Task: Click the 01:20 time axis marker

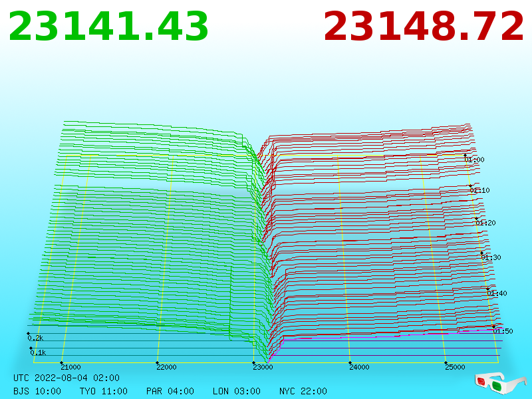Action: pyautogui.click(x=485, y=223)
